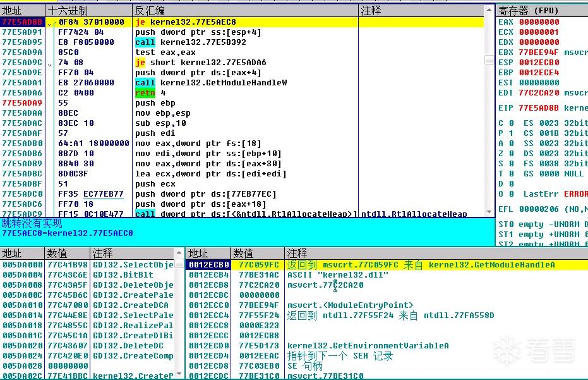Select the stack entry at 0012ECB0
Screen dimensions: 588x380
click(387, 265)
